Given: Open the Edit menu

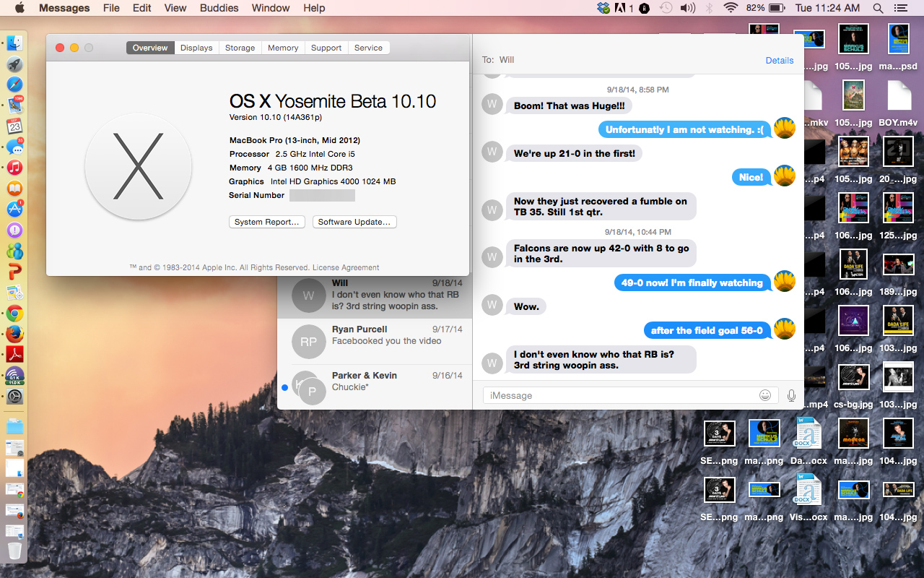Looking at the screenshot, I should point(142,8).
